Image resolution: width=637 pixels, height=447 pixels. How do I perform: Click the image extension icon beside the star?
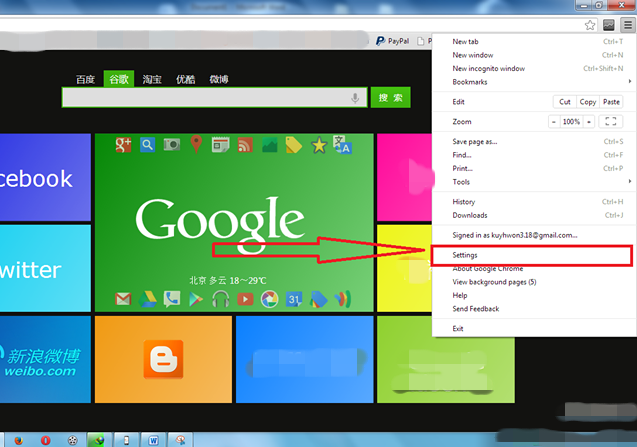tap(609, 25)
